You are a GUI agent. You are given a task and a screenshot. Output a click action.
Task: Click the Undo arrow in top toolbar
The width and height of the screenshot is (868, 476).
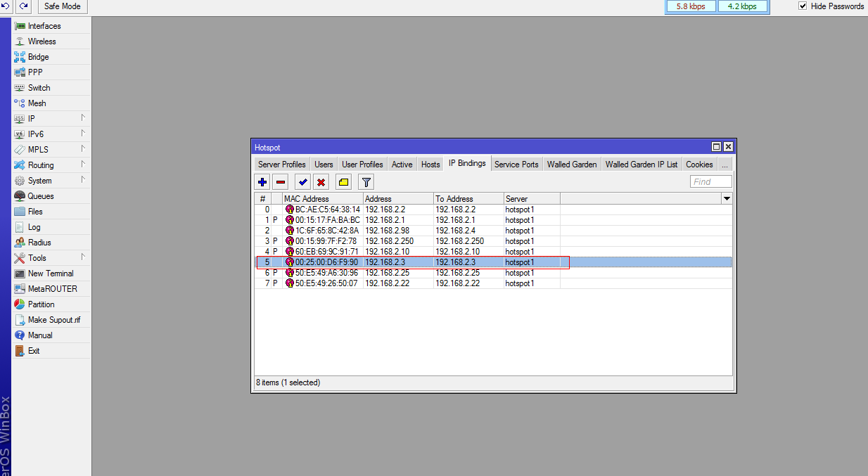pos(6,6)
